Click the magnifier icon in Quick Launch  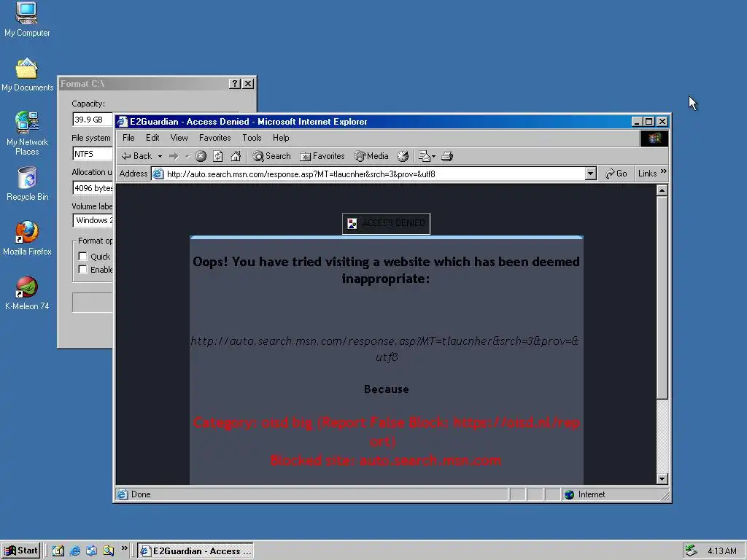(x=108, y=551)
